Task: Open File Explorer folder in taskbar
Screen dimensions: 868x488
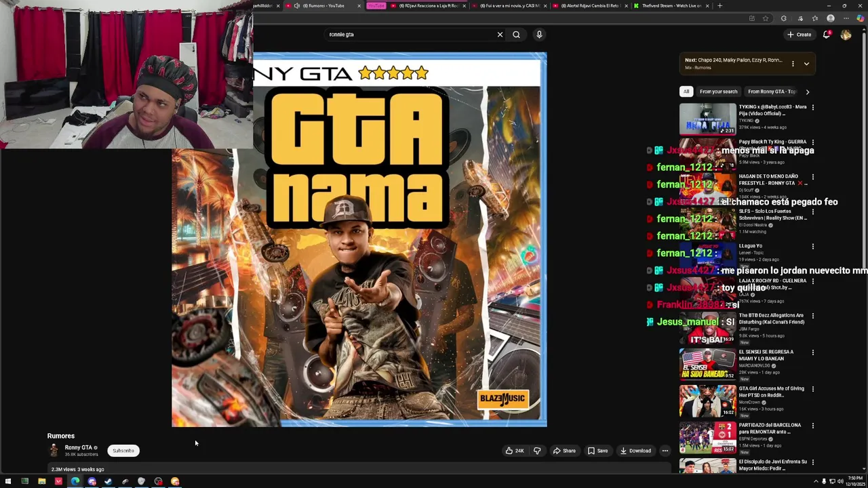Action: [x=41, y=482]
